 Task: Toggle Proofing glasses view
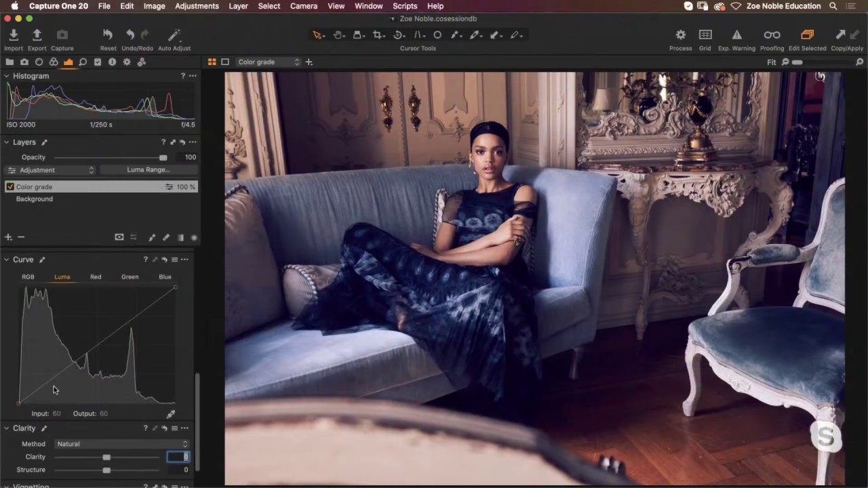[x=772, y=35]
